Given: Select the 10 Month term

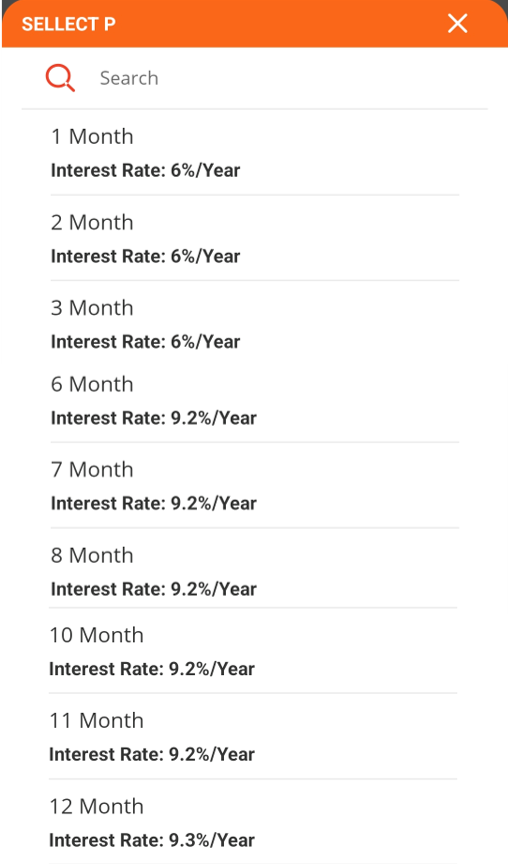Looking at the screenshot, I should coord(253,651).
